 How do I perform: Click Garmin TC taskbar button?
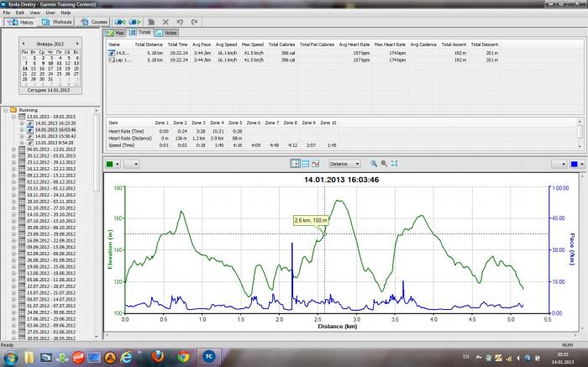pyautogui.click(x=209, y=357)
